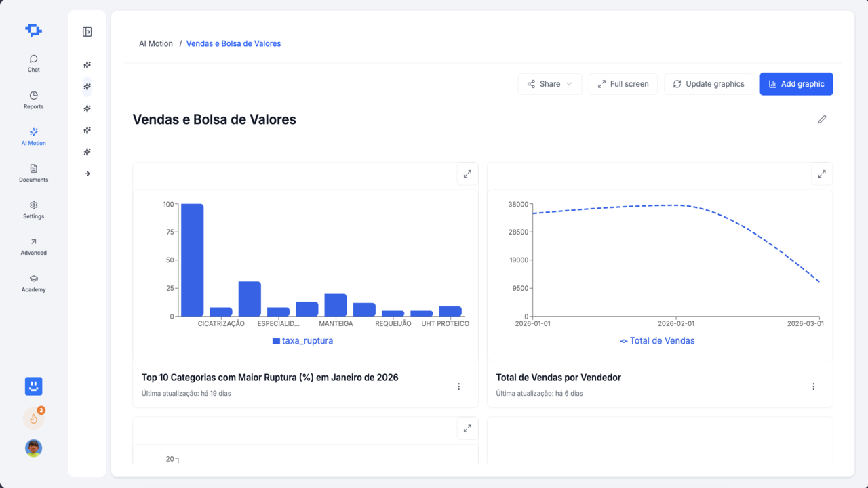The image size is (868, 488).
Task: Click the 38000 y-axis value
Action: pos(519,204)
